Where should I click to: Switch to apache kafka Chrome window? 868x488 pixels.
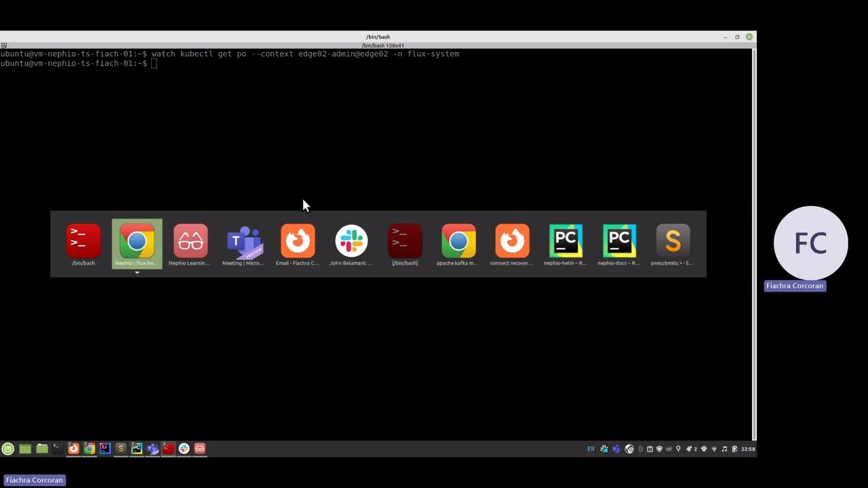click(458, 244)
